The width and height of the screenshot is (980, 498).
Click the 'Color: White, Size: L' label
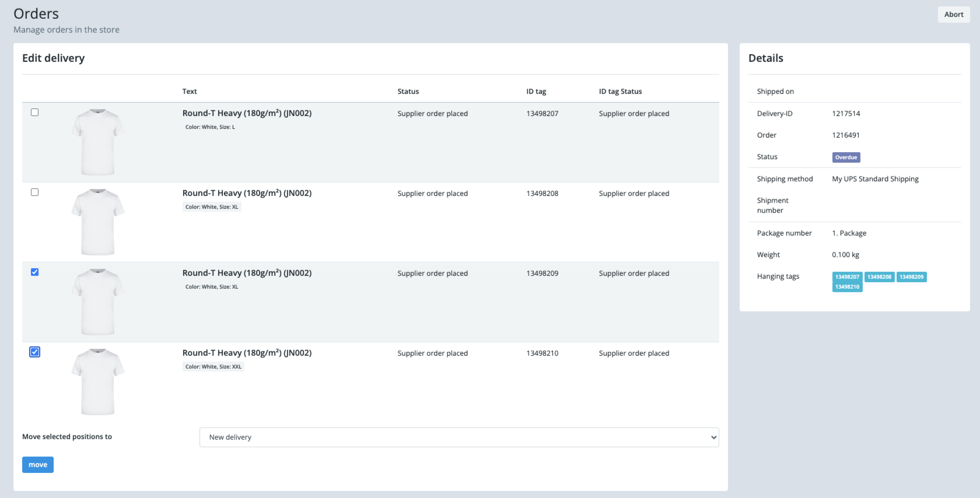(210, 127)
